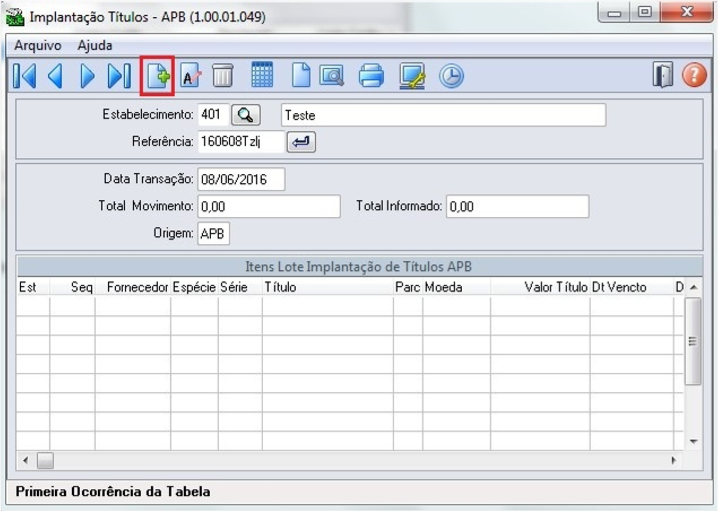
Task: Click the clock history icon
Action: pos(451,76)
